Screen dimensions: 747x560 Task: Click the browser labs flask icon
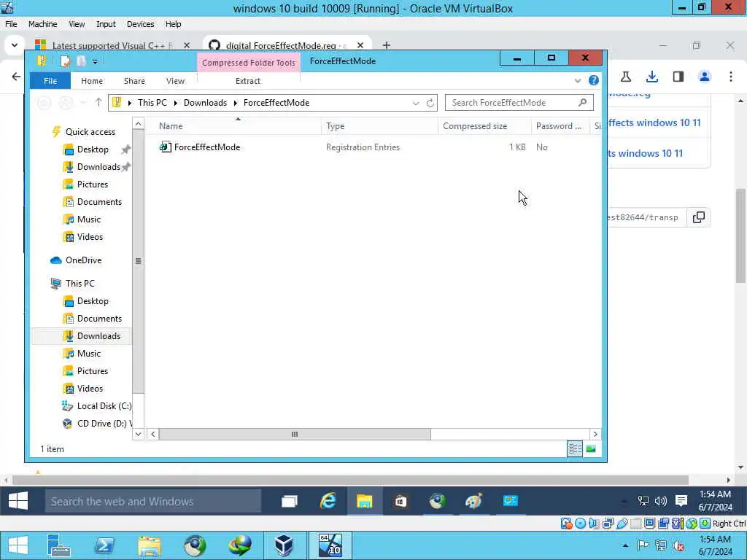point(625,77)
